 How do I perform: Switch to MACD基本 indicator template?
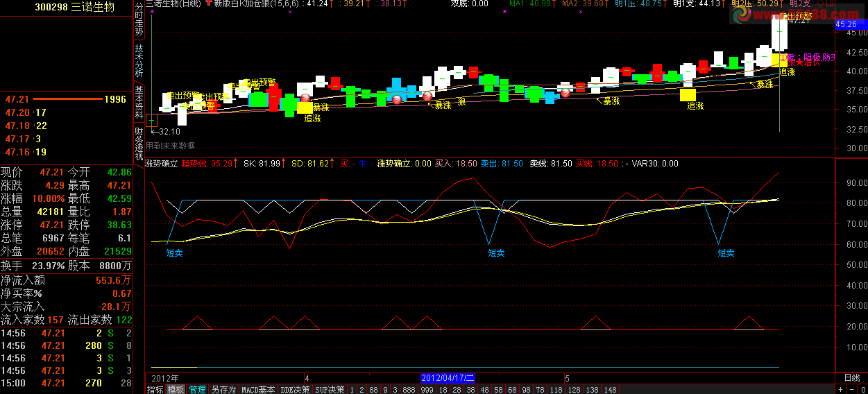[x=258, y=389]
